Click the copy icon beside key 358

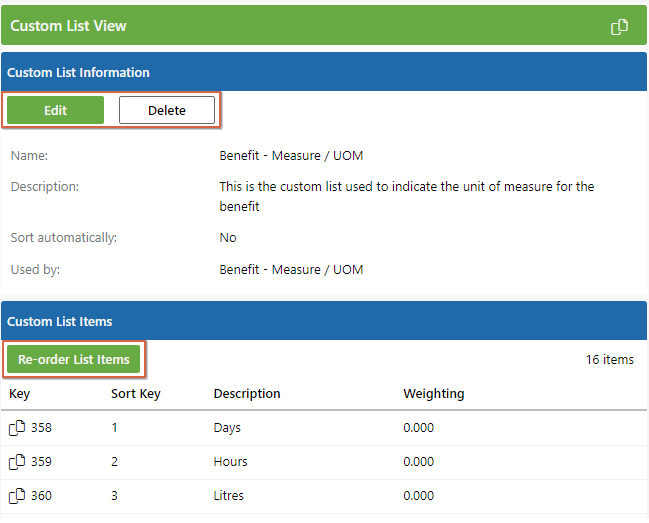tap(17, 428)
